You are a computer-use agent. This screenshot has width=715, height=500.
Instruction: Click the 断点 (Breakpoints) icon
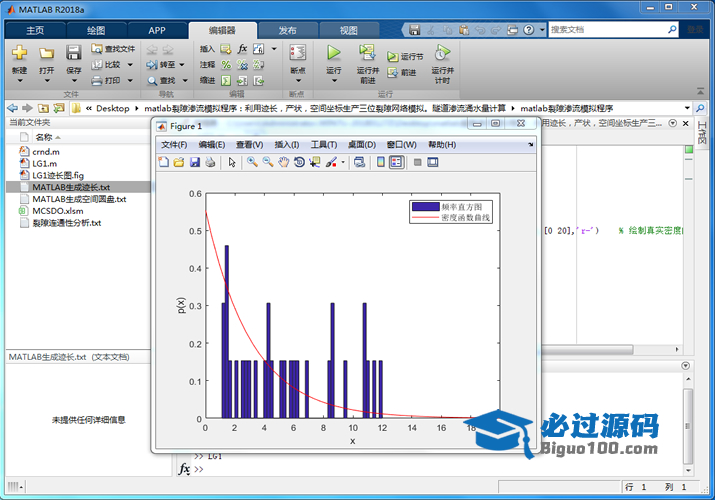pos(298,52)
